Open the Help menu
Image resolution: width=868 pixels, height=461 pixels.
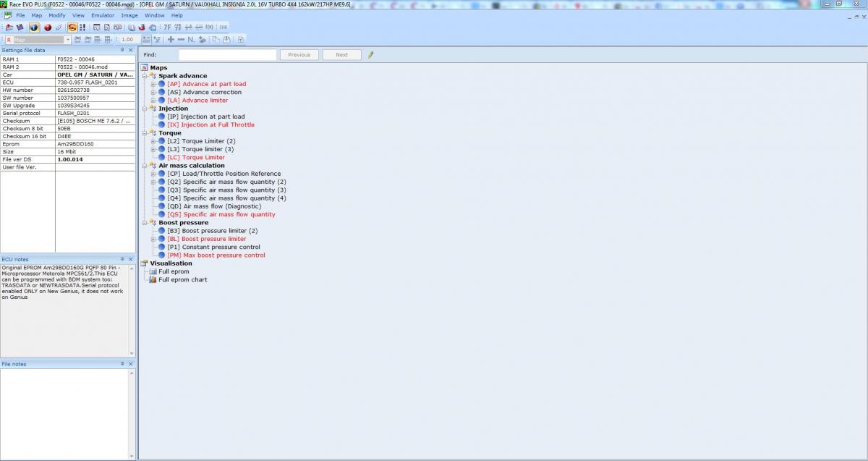(176, 15)
